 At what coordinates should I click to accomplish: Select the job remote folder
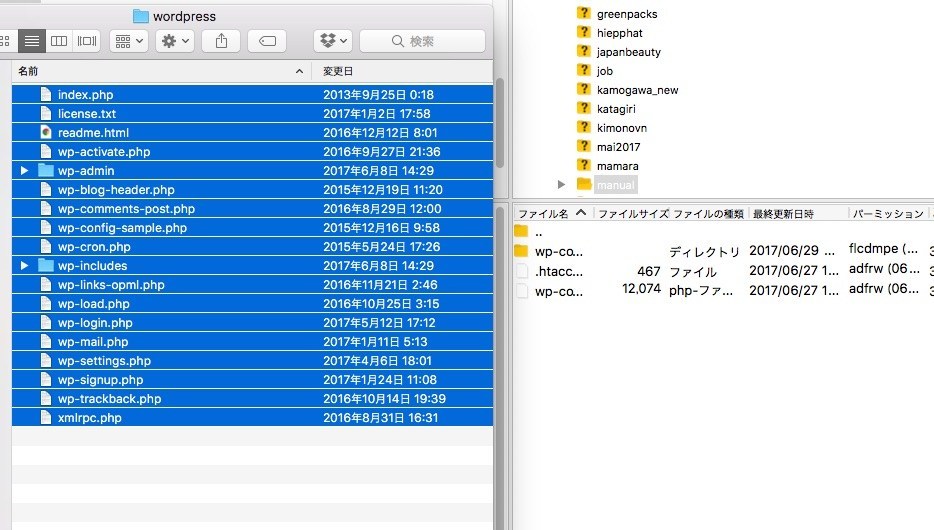[605, 71]
